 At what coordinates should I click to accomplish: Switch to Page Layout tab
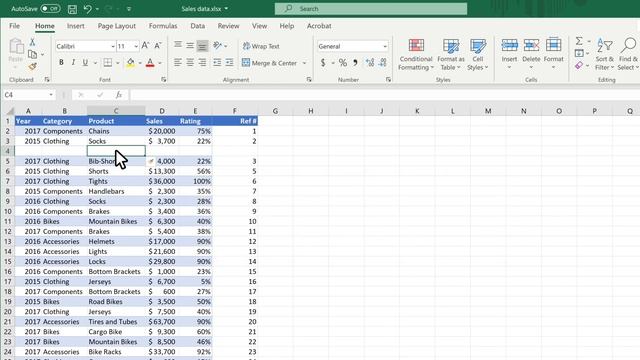pos(117,26)
